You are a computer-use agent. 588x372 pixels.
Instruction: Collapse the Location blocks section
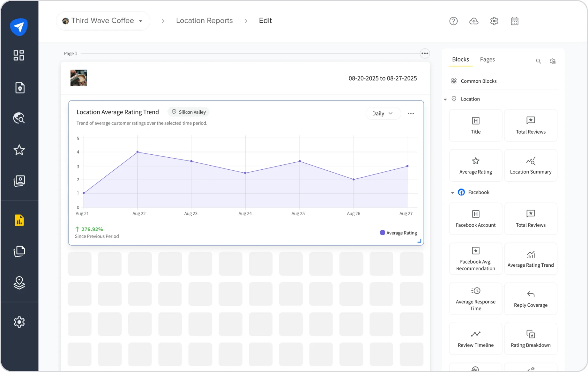coord(445,99)
